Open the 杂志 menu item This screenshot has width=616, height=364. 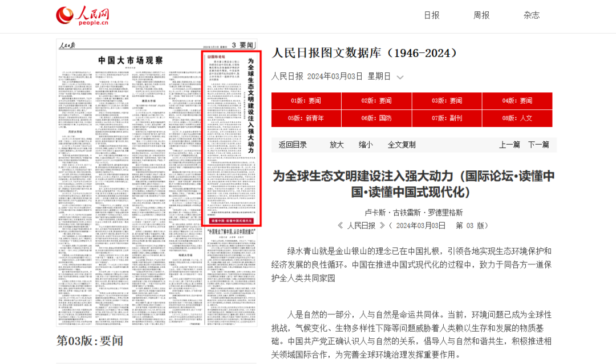coord(532,15)
